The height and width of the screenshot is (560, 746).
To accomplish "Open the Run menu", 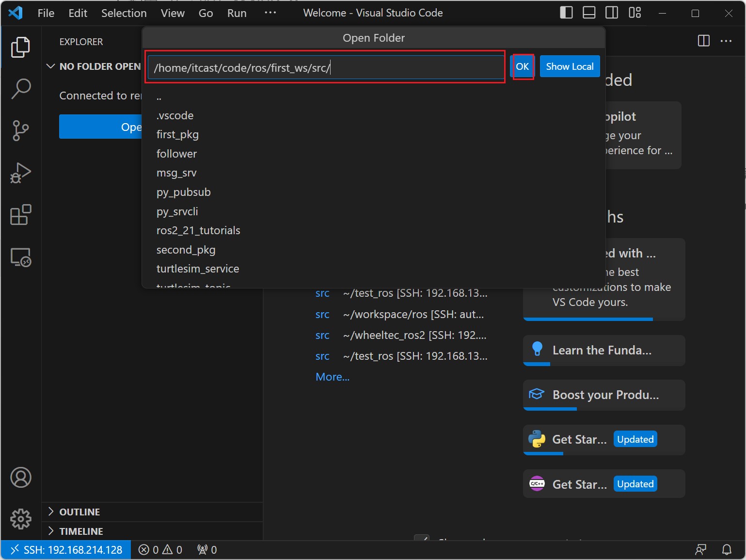I will tap(237, 13).
